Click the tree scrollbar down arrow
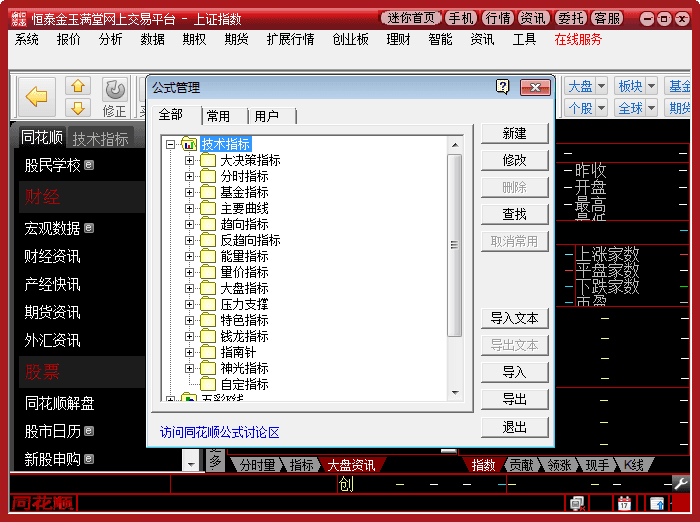Viewport: 700px width, 522px height. (455, 393)
